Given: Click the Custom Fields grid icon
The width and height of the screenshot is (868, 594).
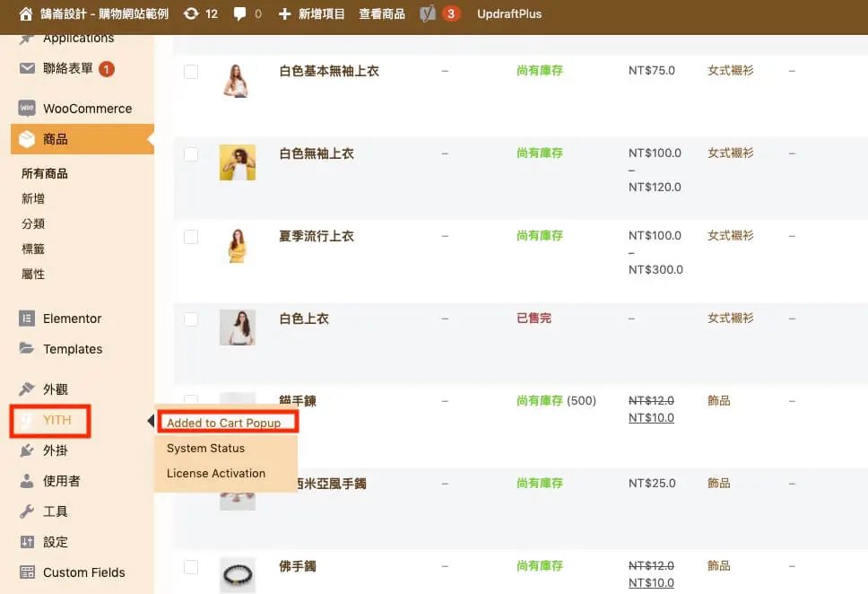Looking at the screenshot, I should (x=27, y=572).
